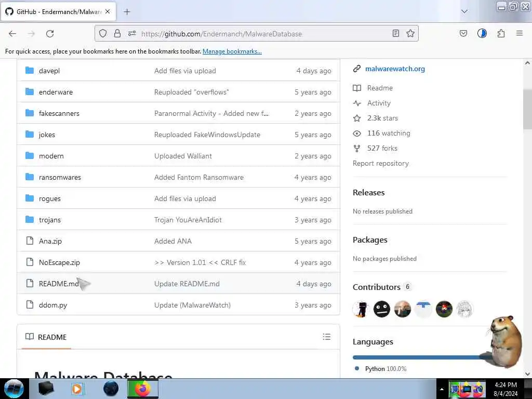Open the trojans folder
This screenshot has width=532, height=399.
click(x=49, y=220)
